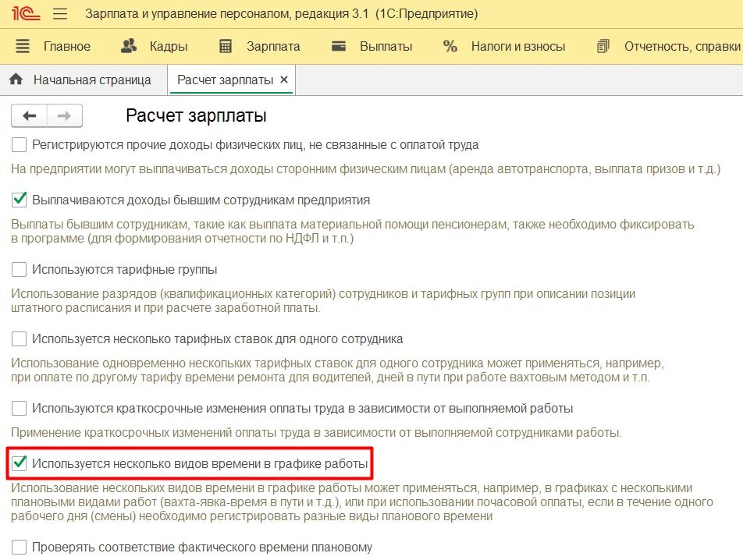Click the percent icon for Налоги и взносы

pos(450,46)
